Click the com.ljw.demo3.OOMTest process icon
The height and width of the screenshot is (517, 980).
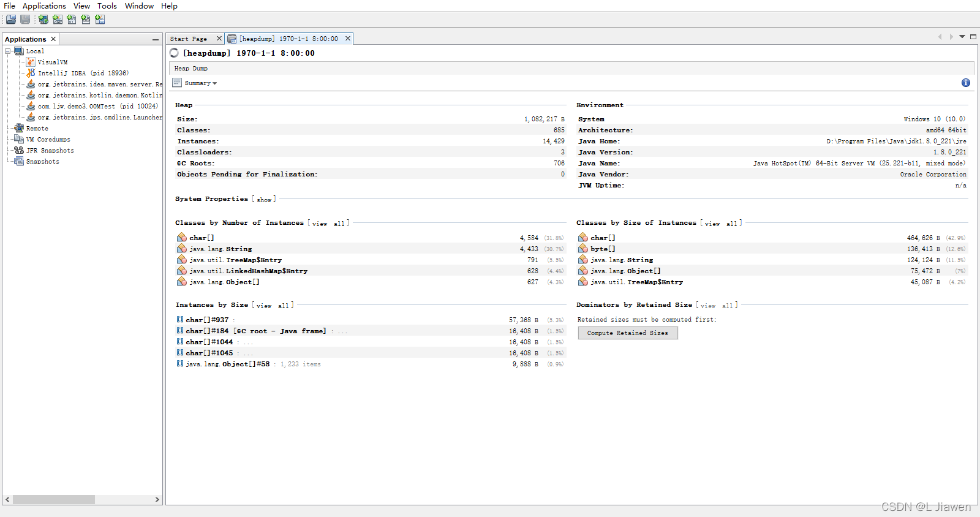31,106
